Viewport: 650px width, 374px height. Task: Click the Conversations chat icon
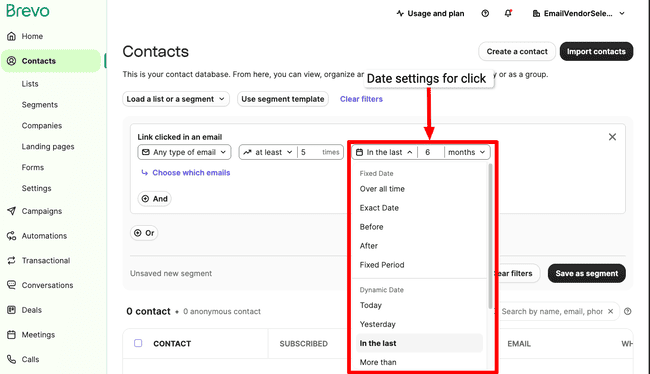coord(11,285)
